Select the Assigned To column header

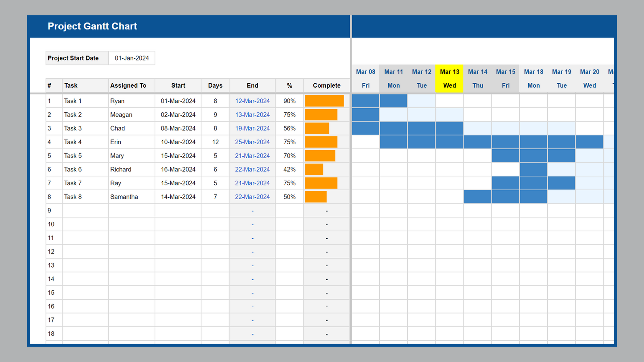click(128, 85)
